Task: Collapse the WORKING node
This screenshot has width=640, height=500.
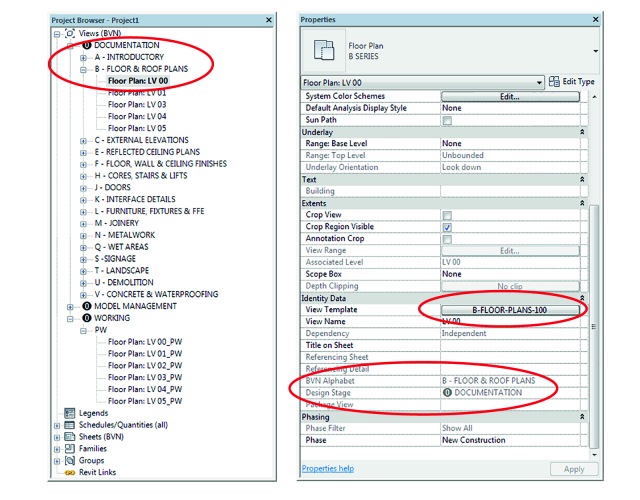Action: tap(70, 318)
